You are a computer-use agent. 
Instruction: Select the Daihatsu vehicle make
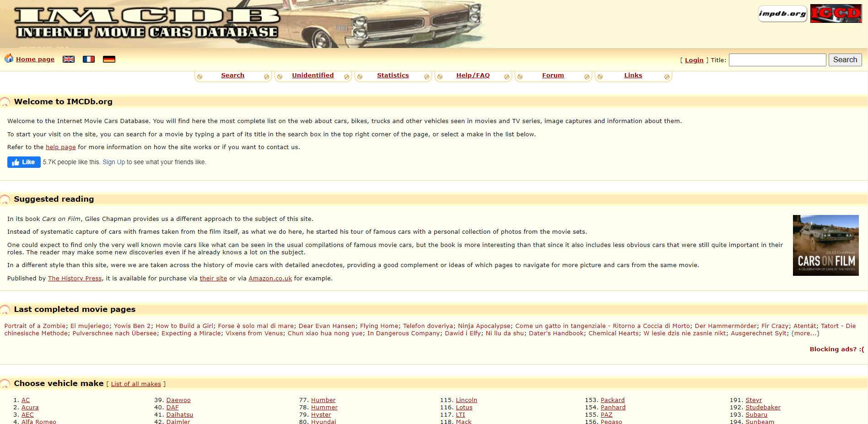(x=180, y=415)
